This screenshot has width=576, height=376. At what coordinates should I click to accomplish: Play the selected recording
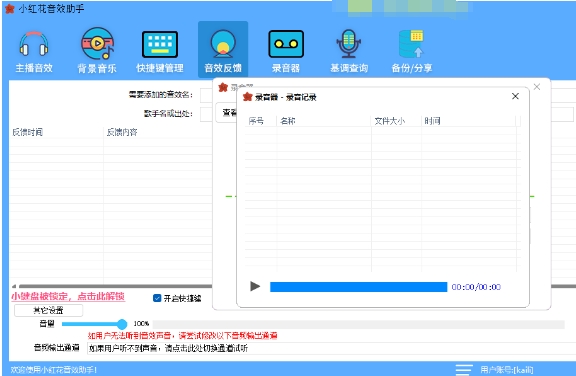pyautogui.click(x=255, y=286)
